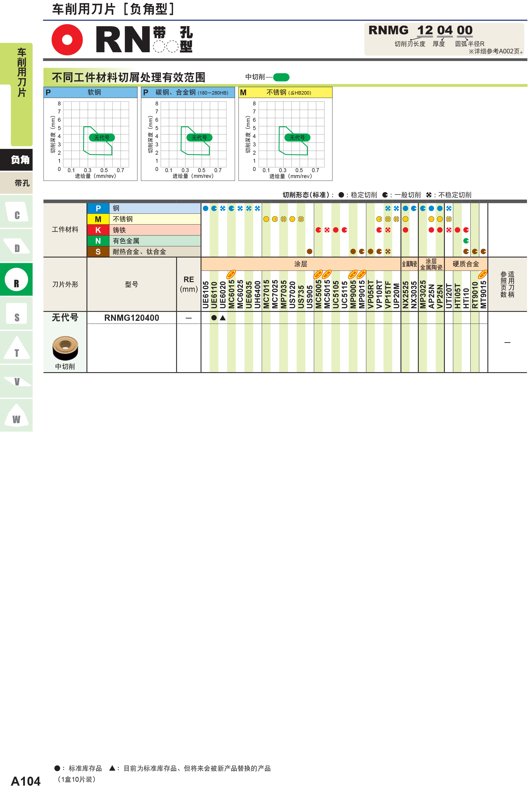Click the 硬质合金 category header
Viewport: 532px width, 793px height.
coord(466,264)
